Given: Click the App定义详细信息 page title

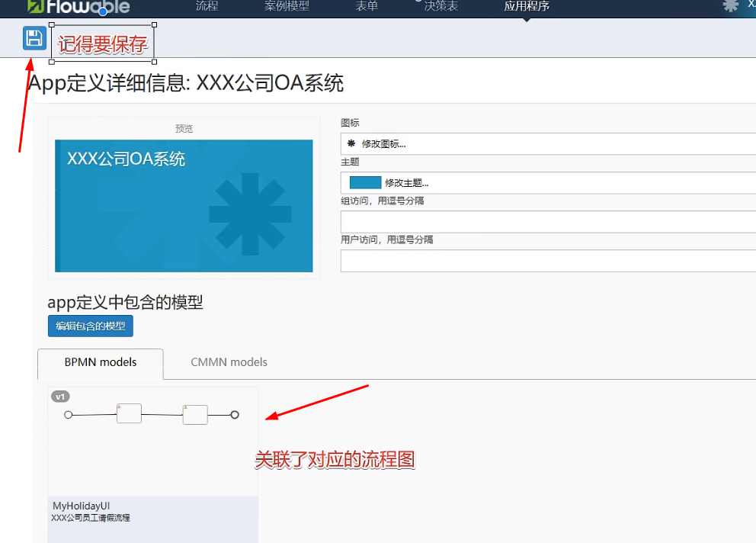Looking at the screenshot, I should pyautogui.click(x=186, y=83).
